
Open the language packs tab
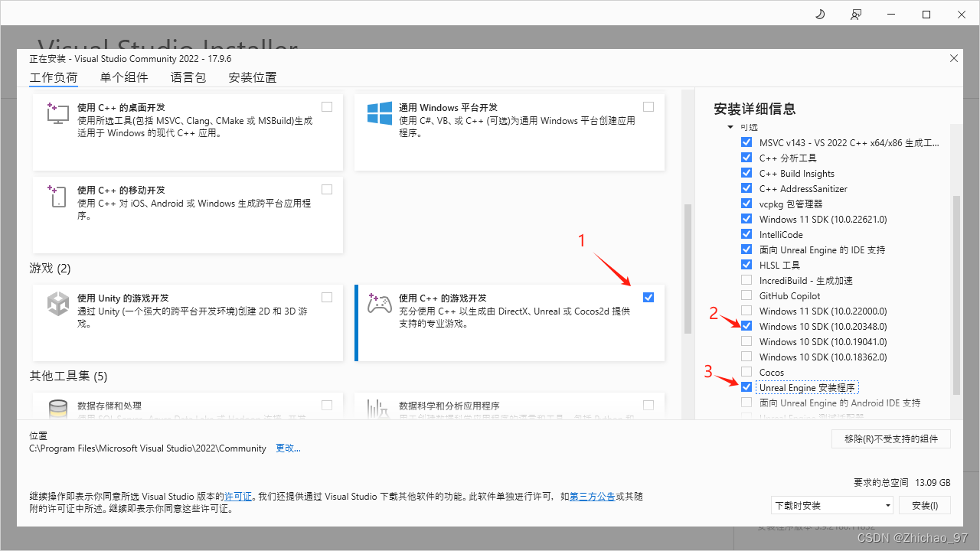click(x=188, y=77)
